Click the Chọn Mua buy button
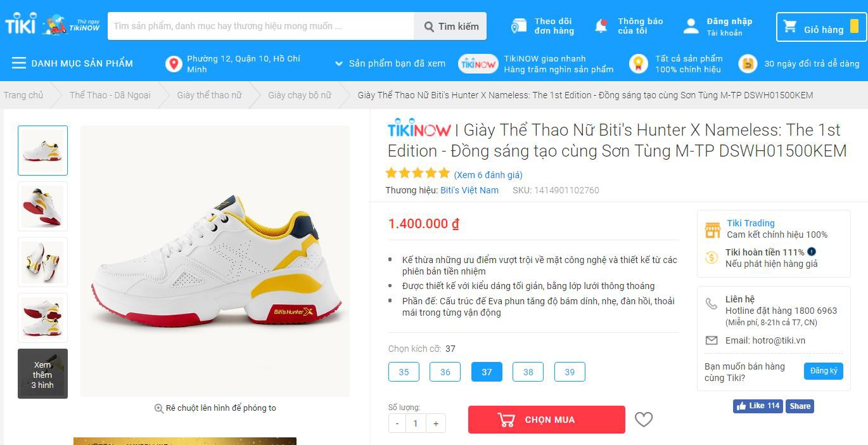 point(547,420)
